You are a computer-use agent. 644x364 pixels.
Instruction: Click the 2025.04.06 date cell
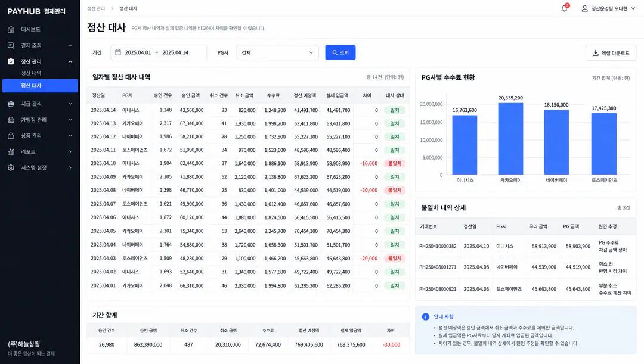[103, 217]
